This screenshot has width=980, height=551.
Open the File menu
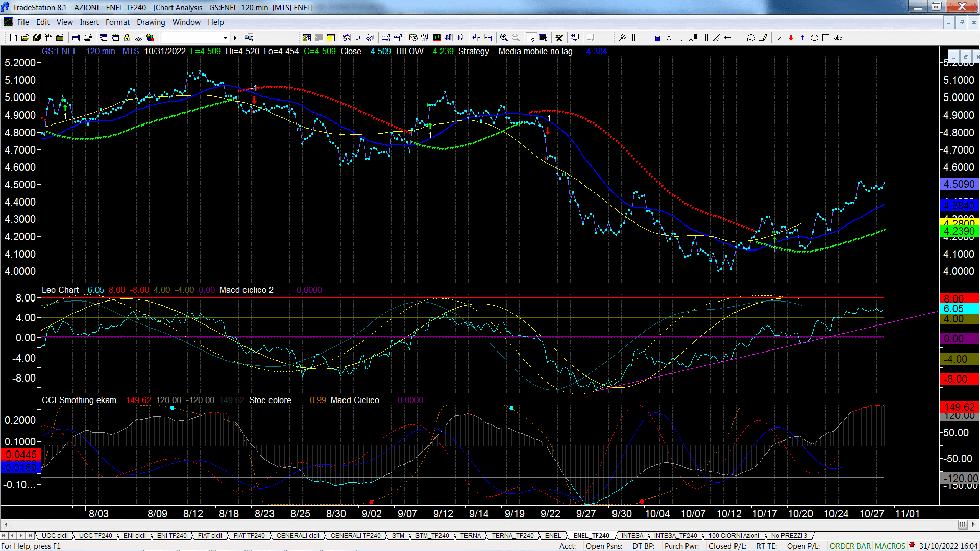23,22
